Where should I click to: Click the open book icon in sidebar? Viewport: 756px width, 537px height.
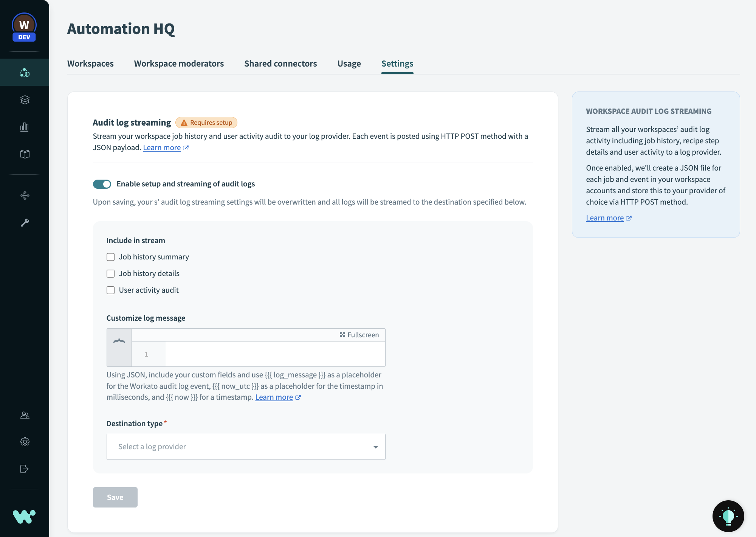25,154
